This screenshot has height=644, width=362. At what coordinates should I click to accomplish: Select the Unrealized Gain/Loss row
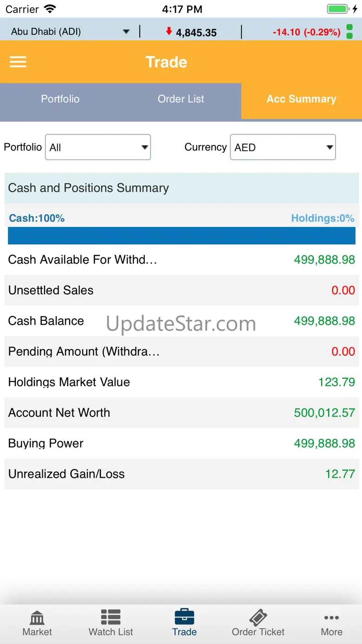(x=181, y=474)
